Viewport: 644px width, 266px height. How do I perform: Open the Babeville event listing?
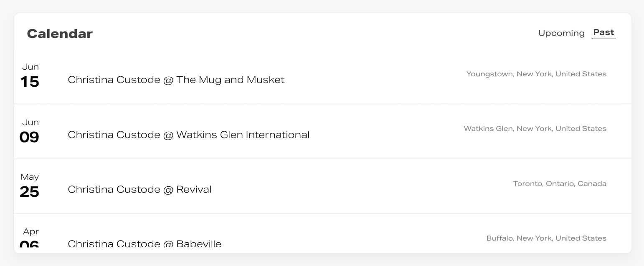[145, 244]
